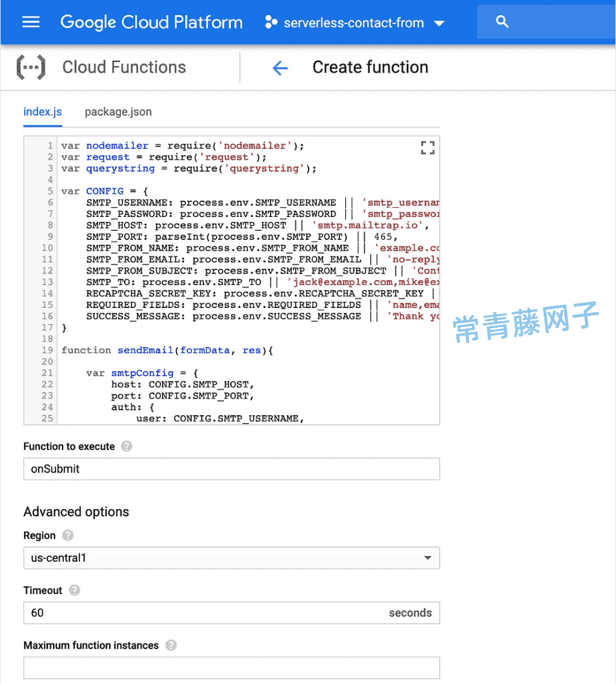Open the us-central1 Region dropdown
Image resolution: width=616 pixels, height=684 pixels.
tap(231, 558)
